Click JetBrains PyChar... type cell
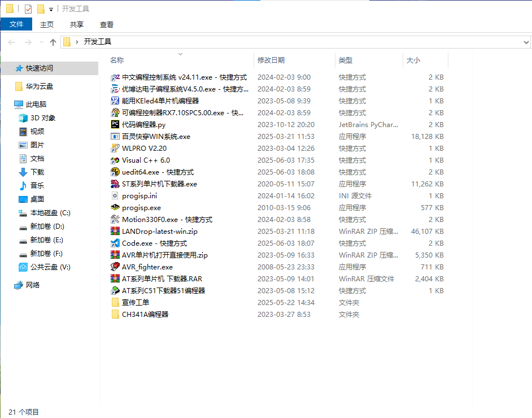This screenshot has width=532, height=418. pos(368,124)
